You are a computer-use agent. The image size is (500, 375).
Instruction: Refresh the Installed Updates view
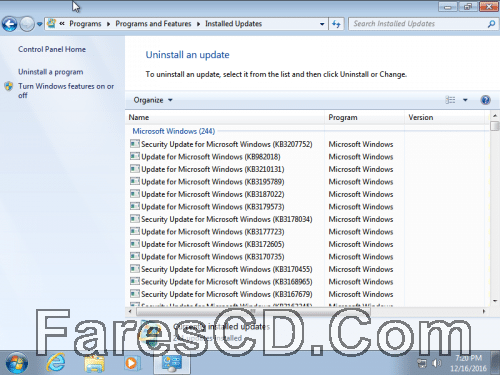[336, 24]
